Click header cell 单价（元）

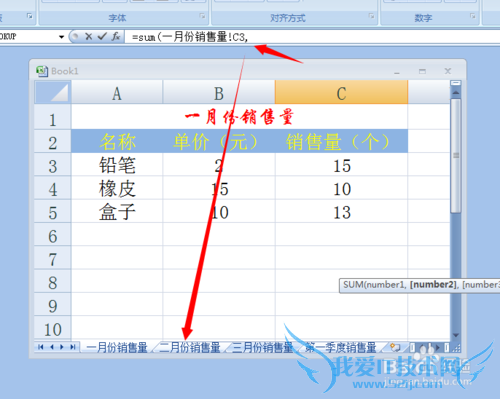tap(219, 141)
